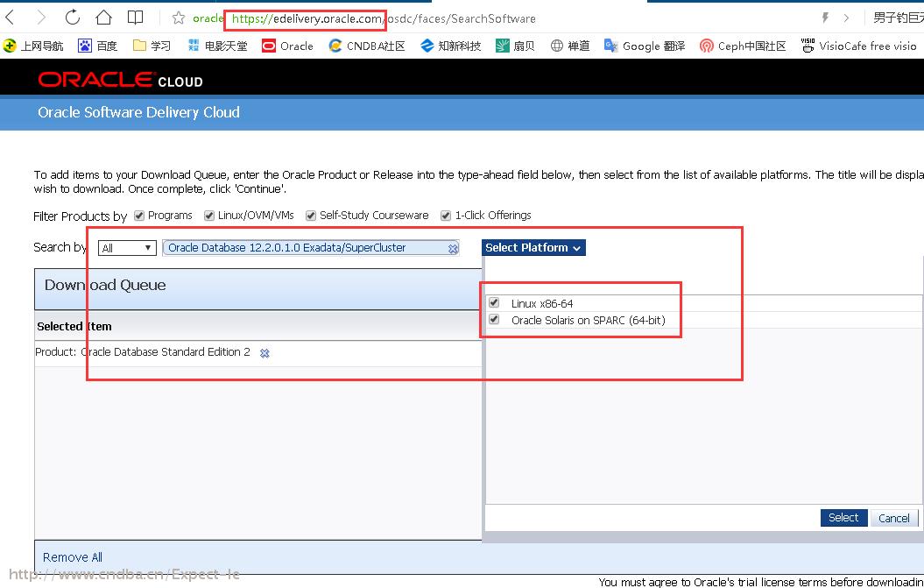Open the 禅道 bookmark

[570, 46]
